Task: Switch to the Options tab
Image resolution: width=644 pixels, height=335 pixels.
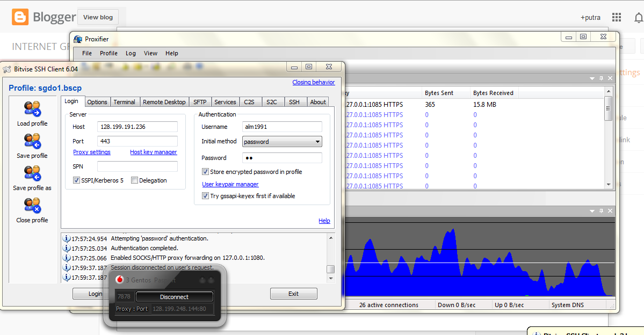Action: tap(97, 102)
